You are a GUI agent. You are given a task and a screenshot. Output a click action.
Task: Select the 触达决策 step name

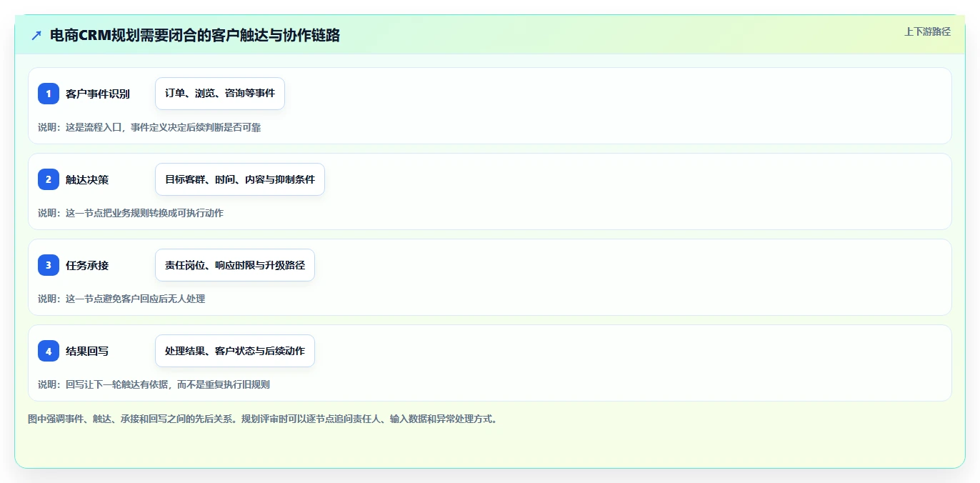click(x=87, y=179)
